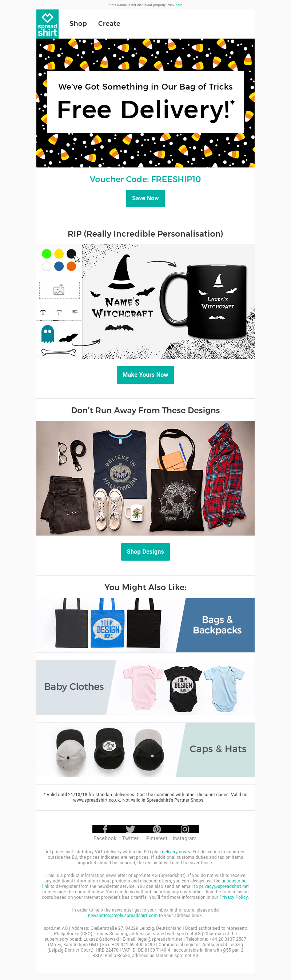Click Make Yours Now button
Screen dimensions: 291x980
point(145,375)
